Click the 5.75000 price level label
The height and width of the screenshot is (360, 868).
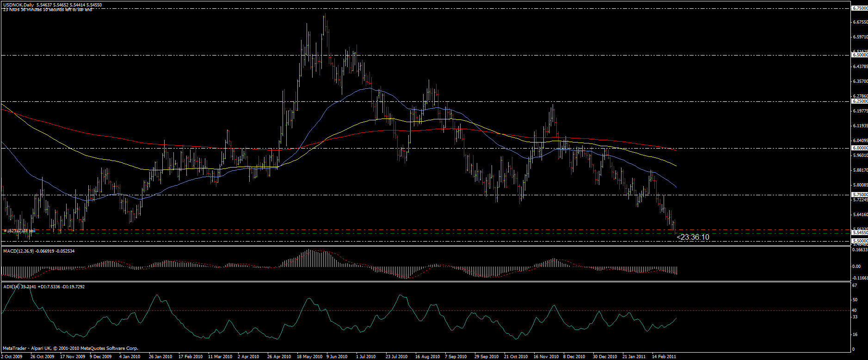click(860, 195)
